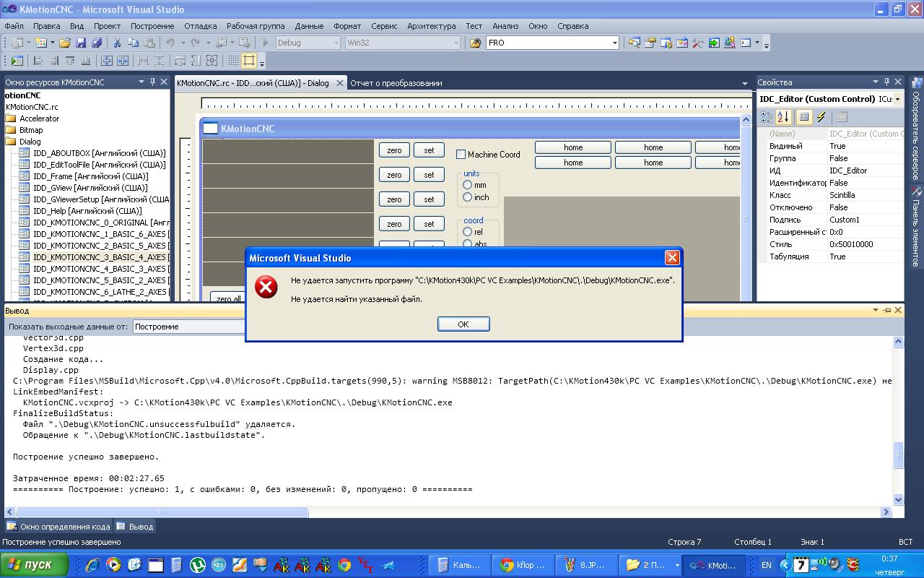Click the Windows Start button
This screenshot has height=578, width=924.
point(35,565)
